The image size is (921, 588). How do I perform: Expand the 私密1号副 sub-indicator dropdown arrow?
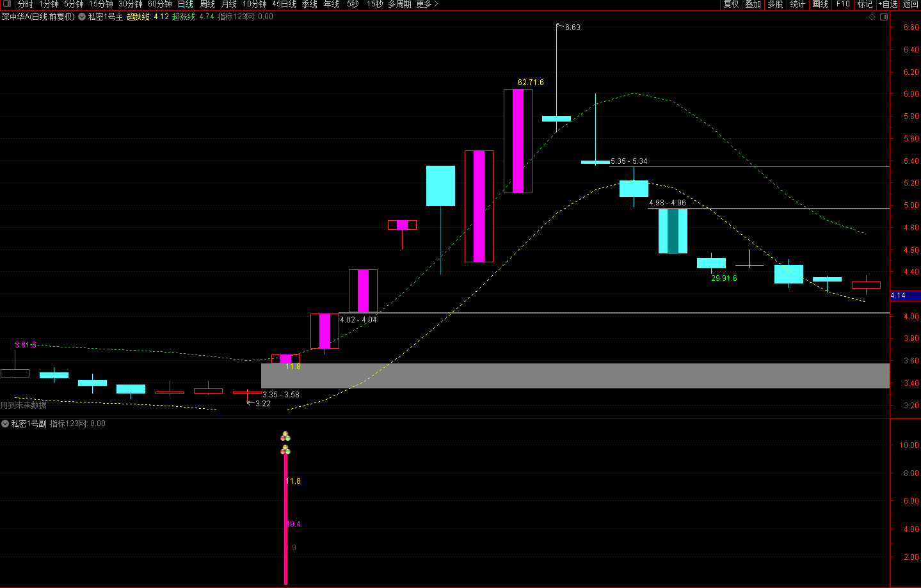point(5,424)
